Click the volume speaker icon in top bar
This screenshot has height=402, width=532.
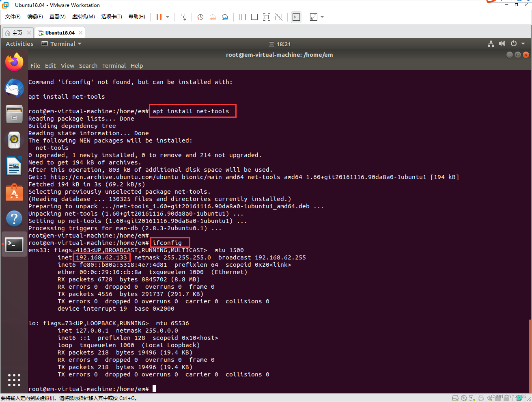click(x=502, y=44)
